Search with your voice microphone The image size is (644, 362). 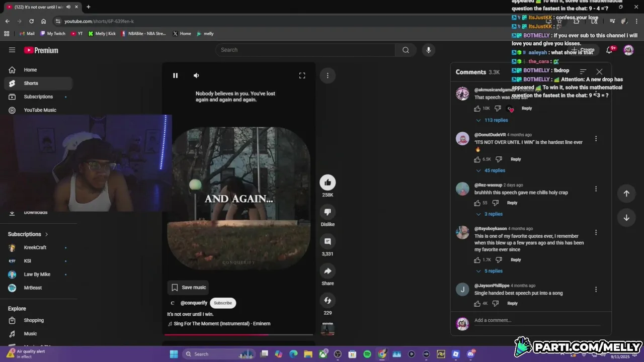pos(429,50)
